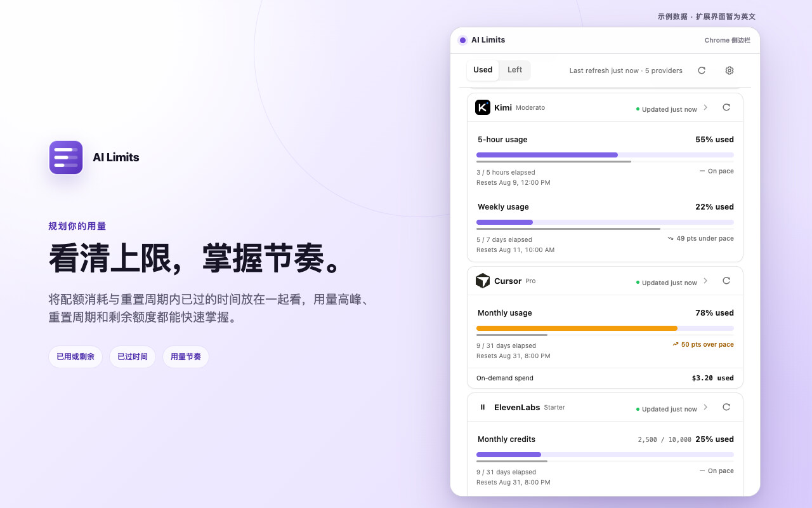
Task: Click the Kimi 5-hour usage progress bar
Action: (605, 155)
